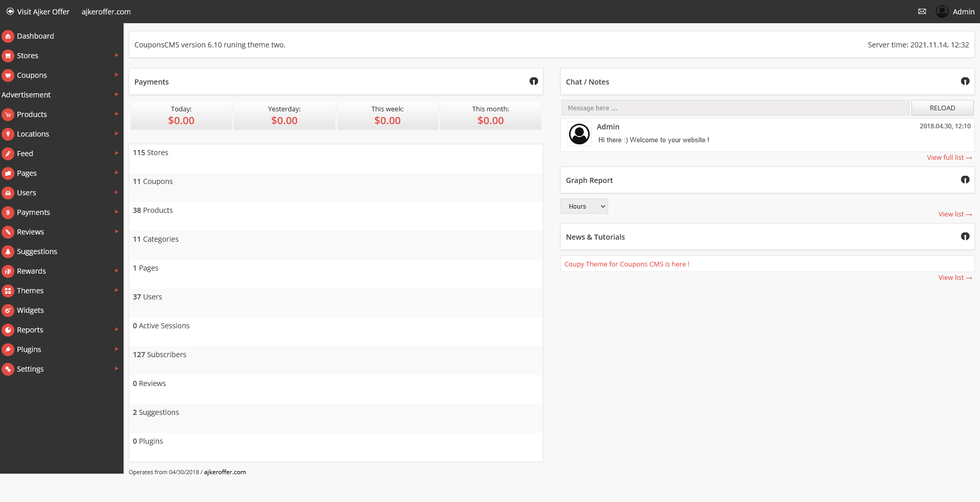This screenshot has height=502, width=980.
Task: Click the Message here input field
Action: (x=735, y=108)
